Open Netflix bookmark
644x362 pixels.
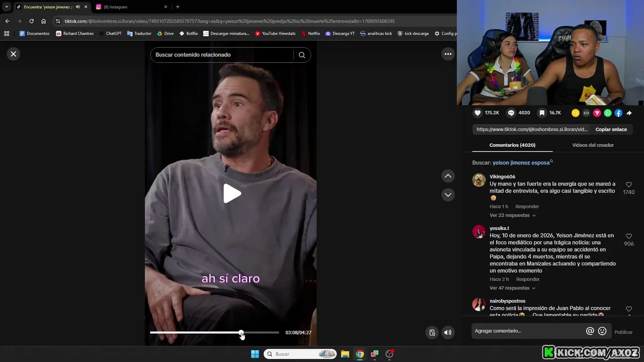310,34
